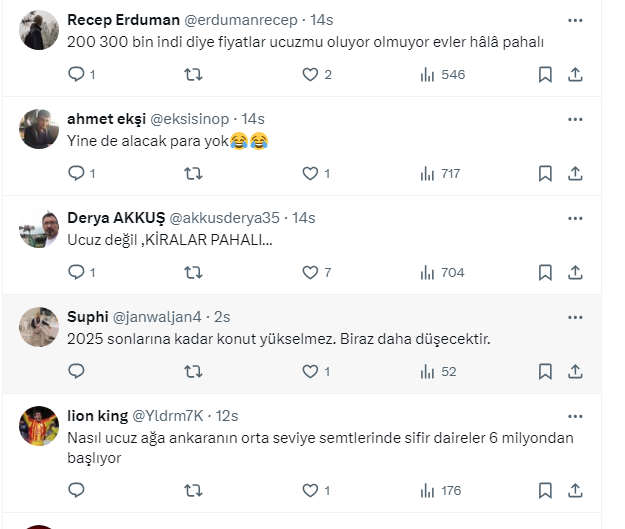Image resolution: width=625 pixels, height=529 pixels.
Task: Open Derya AKKUŞ's profile name link
Action: tap(113, 218)
